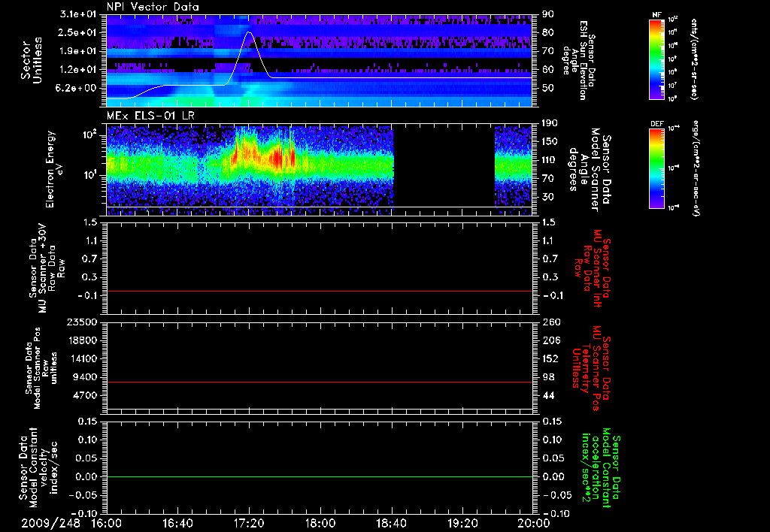Viewport: 770px width, 532px height.
Task: Click the 90 degree sun elevation tick
Action: tap(548, 14)
